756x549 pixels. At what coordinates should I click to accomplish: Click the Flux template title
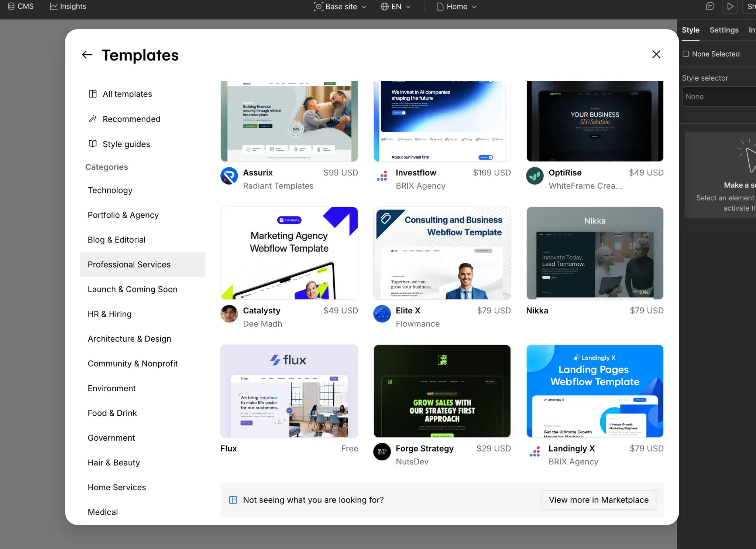(228, 449)
